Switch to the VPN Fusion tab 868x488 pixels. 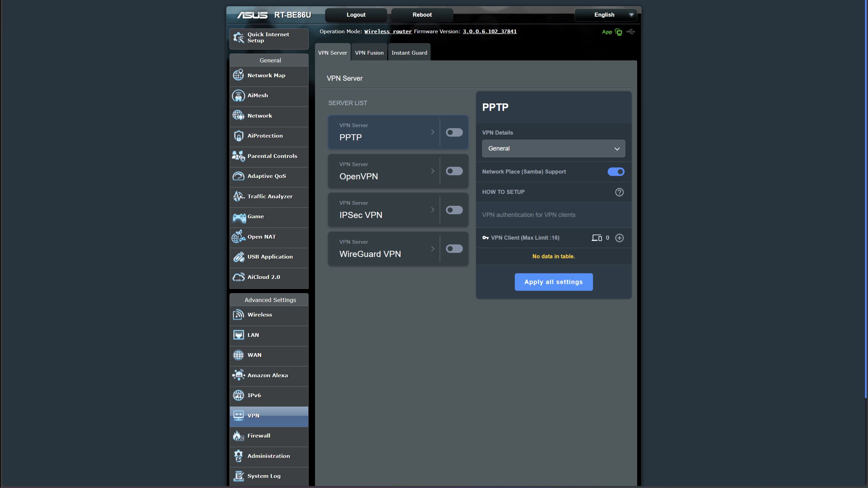(369, 53)
